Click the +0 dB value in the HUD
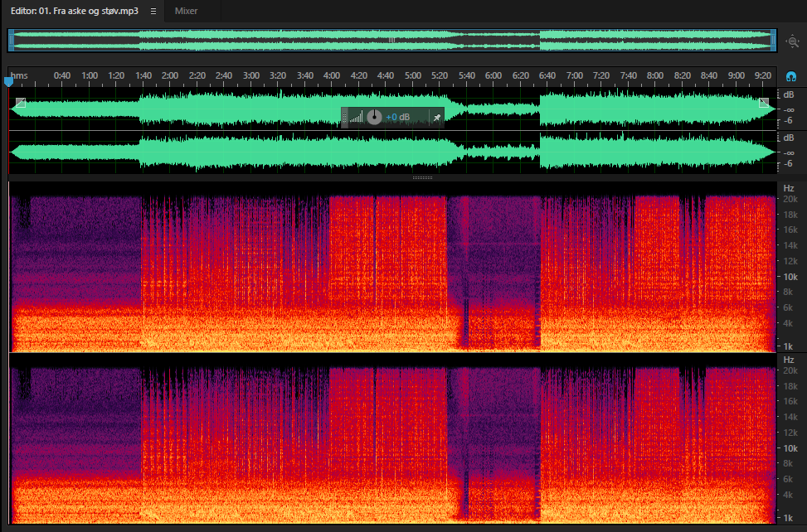 pos(398,118)
